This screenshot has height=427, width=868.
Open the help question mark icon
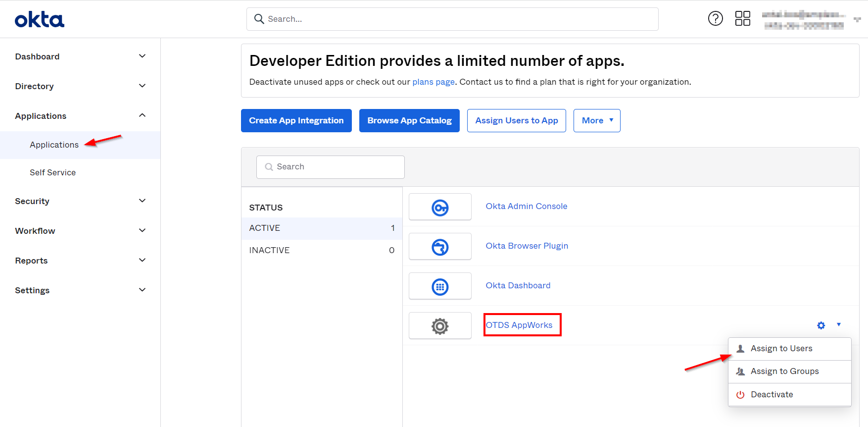pos(715,19)
